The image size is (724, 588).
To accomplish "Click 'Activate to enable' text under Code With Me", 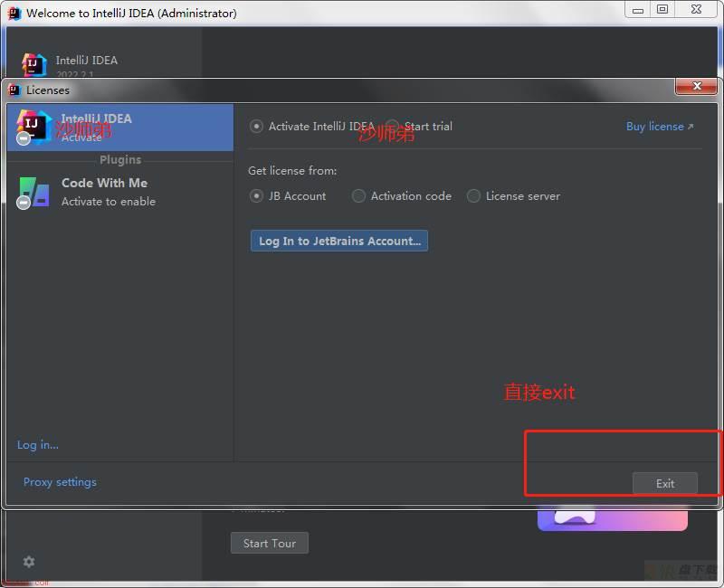I will [x=109, y=202].
